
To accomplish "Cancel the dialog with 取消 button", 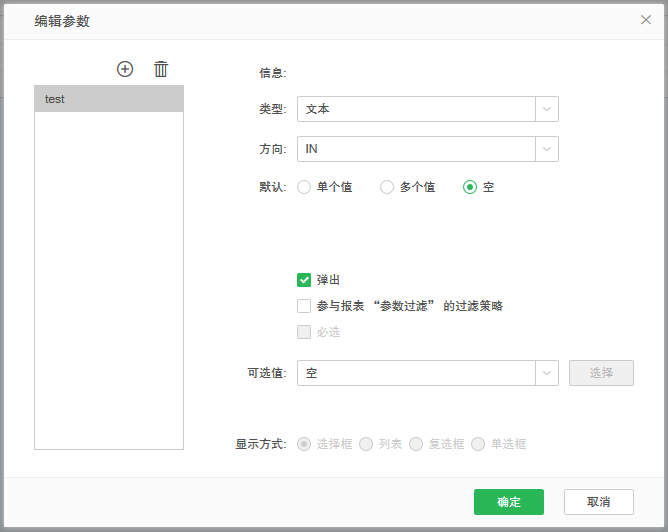I will tap(598, 502).
